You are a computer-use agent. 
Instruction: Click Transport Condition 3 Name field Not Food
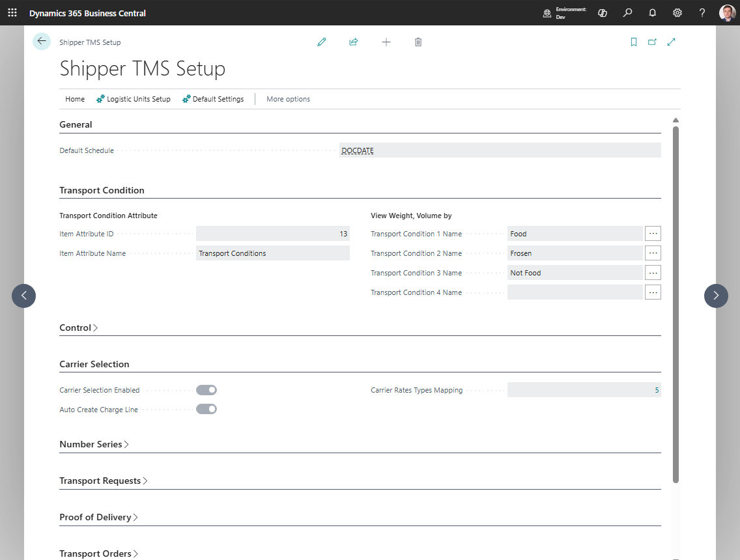[x=575, y=273]
